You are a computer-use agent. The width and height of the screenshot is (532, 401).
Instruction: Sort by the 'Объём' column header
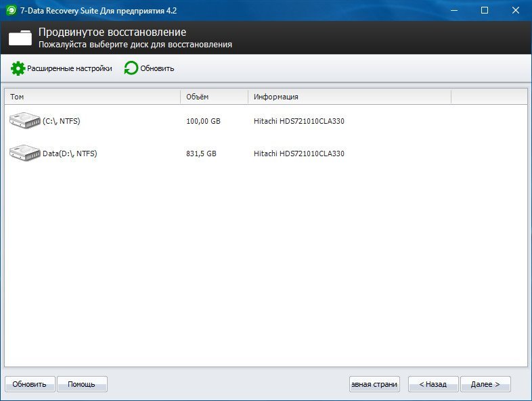coord(214,97)
